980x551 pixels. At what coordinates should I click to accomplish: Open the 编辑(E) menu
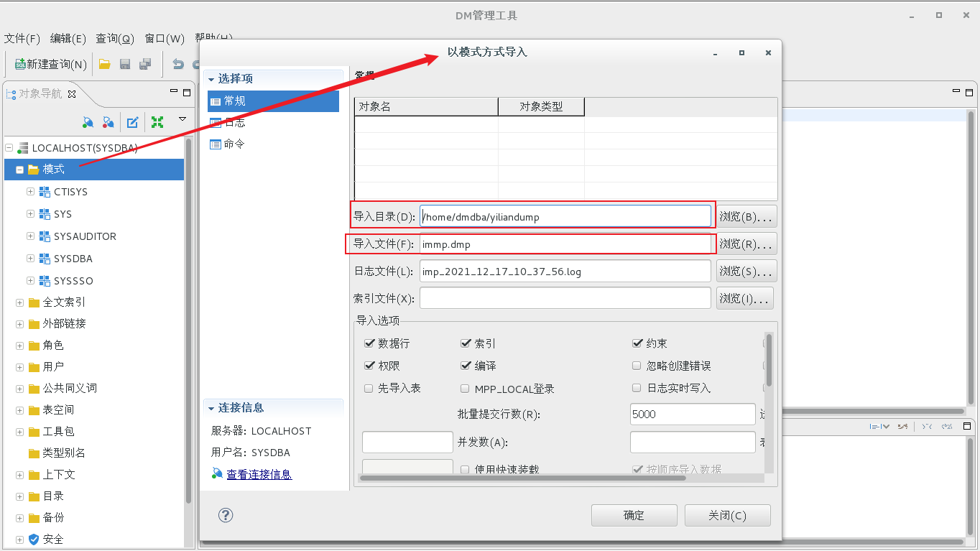click(x=68, y=39)
